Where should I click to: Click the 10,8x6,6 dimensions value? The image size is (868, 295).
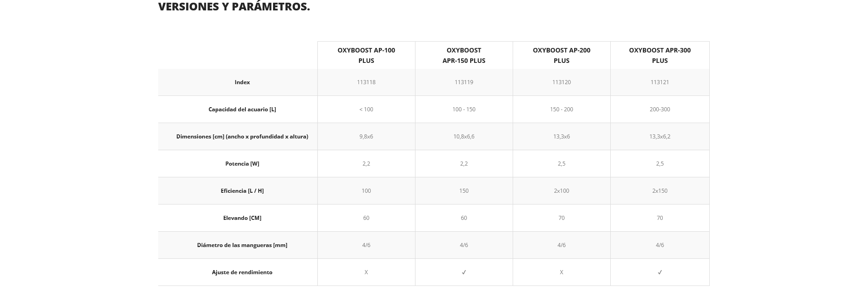pos(464,137)
